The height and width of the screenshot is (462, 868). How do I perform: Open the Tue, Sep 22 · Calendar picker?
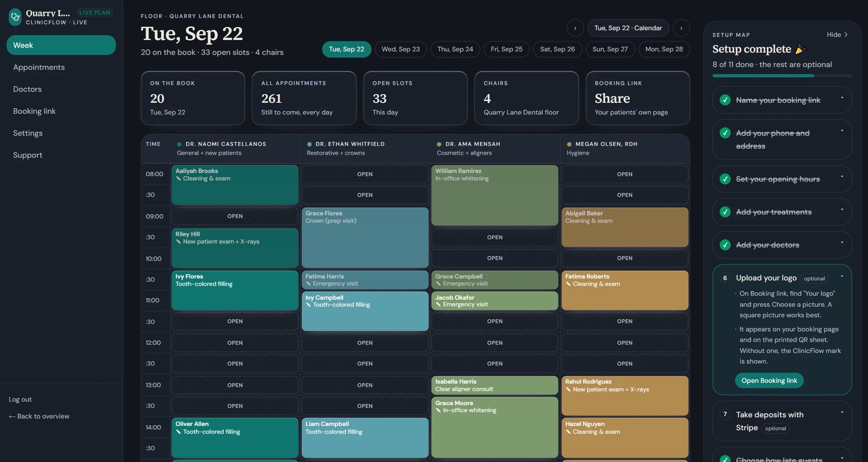(x=628, y=28)
